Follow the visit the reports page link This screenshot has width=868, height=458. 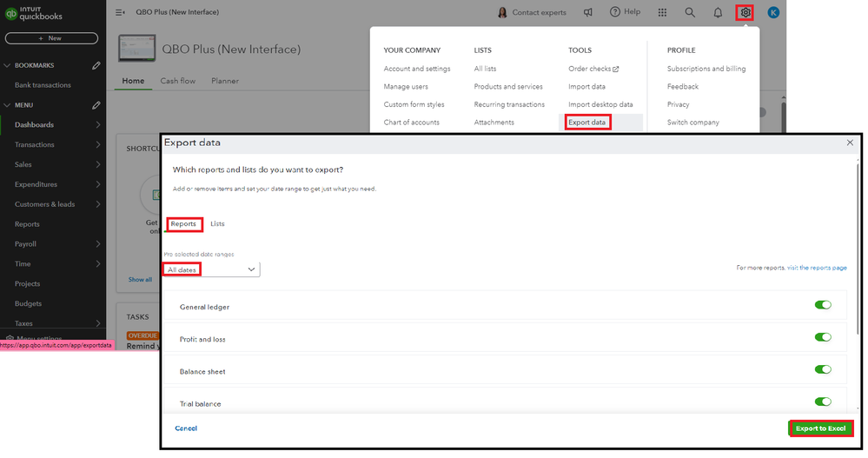[817, 268]
